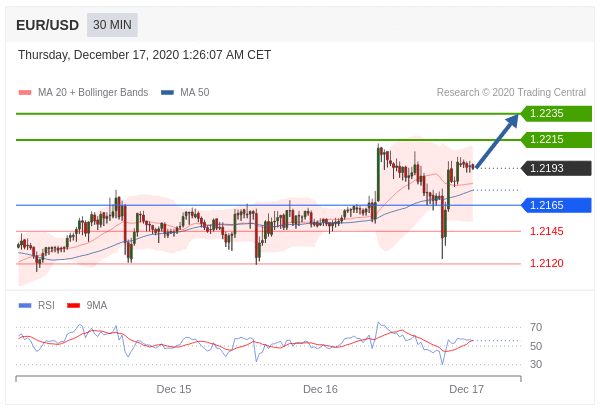Click the Dec 16 date axis label
The image size is (601, 409).
point(320,389)
